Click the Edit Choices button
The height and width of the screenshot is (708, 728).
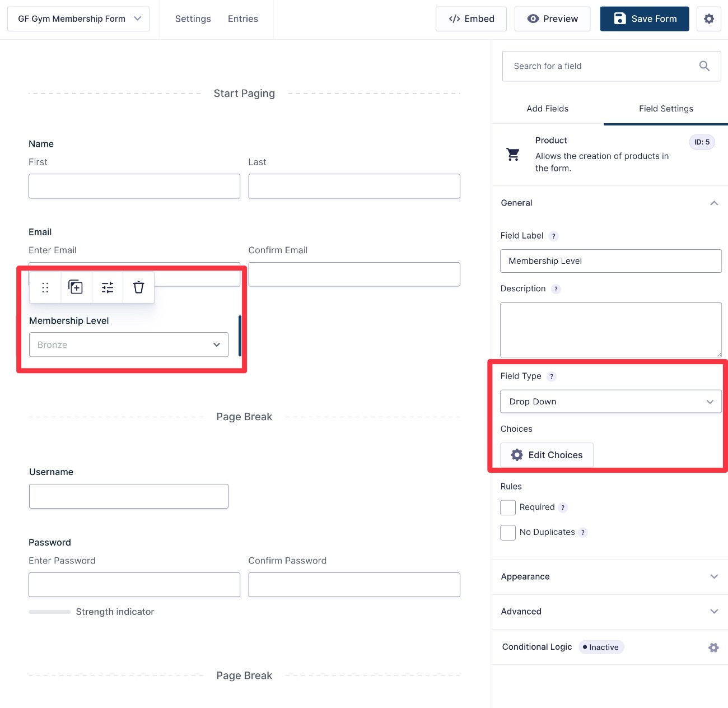coord(547,455)
